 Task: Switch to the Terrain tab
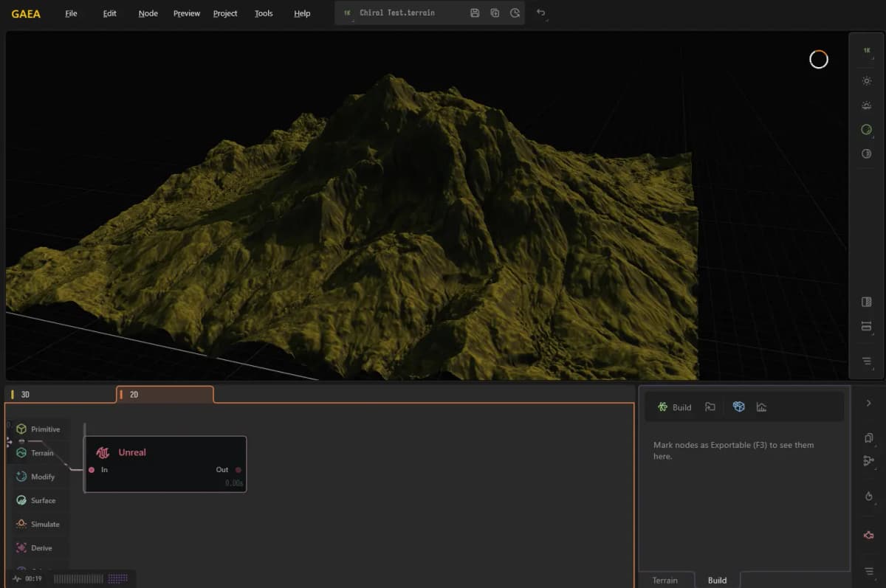(x=665, y=580)
